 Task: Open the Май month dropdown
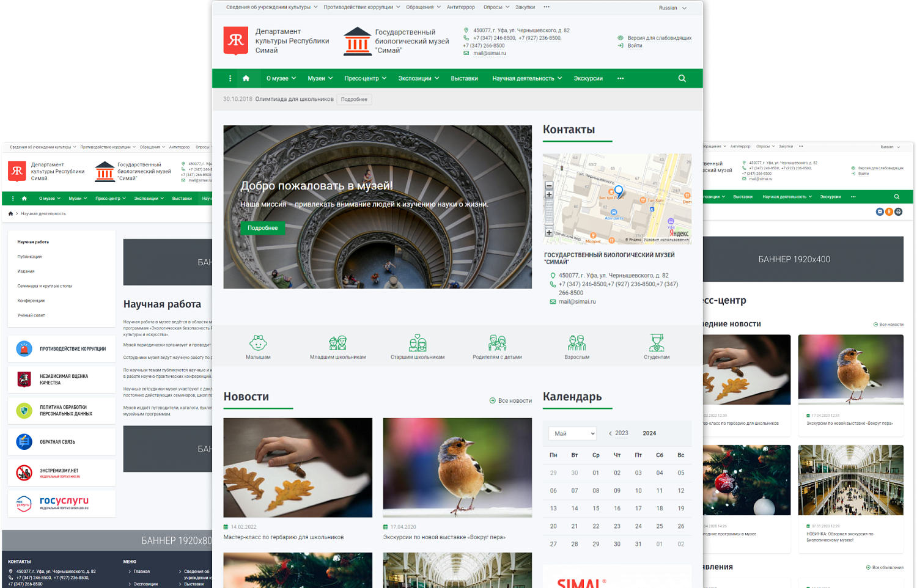click(572, 433)
